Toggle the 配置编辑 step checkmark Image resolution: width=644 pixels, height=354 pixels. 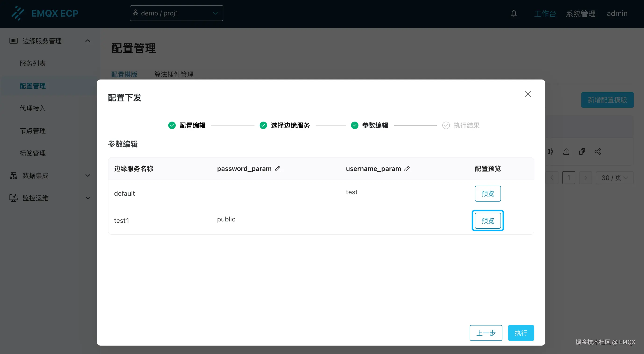tap(172, 125)
